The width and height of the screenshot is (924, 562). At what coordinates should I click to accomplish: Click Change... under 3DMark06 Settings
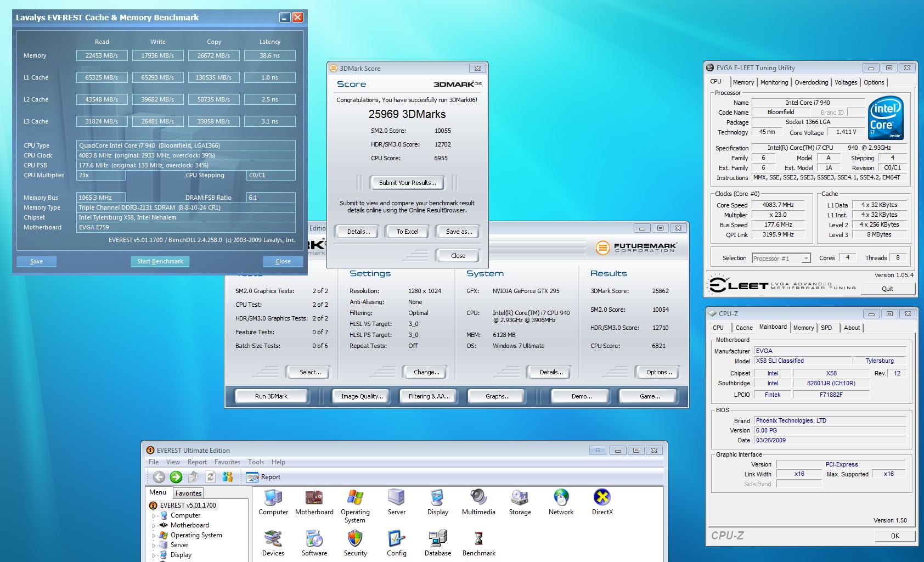426,372
